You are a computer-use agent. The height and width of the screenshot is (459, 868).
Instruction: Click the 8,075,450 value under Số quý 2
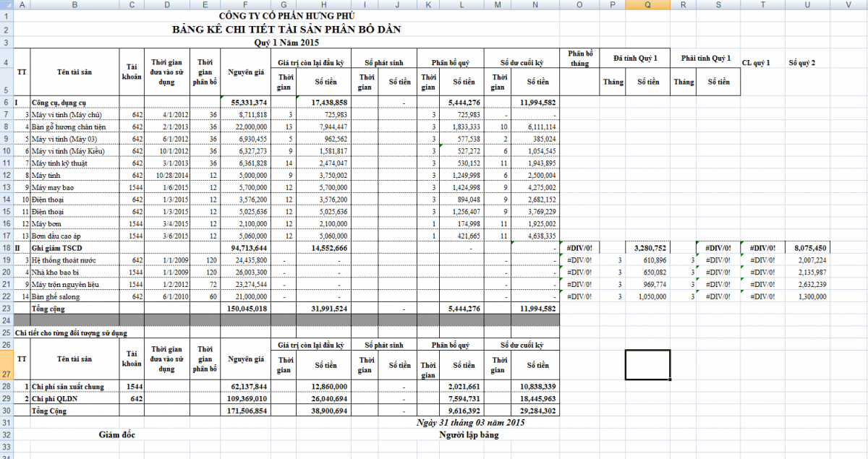click(807, 247)
